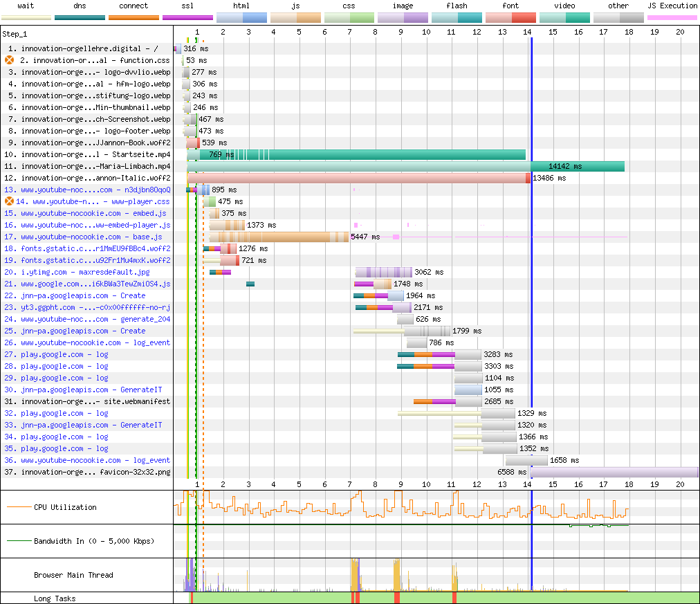Open request 24 generate_204 link
700x604 pixels.
coord(87,319)
